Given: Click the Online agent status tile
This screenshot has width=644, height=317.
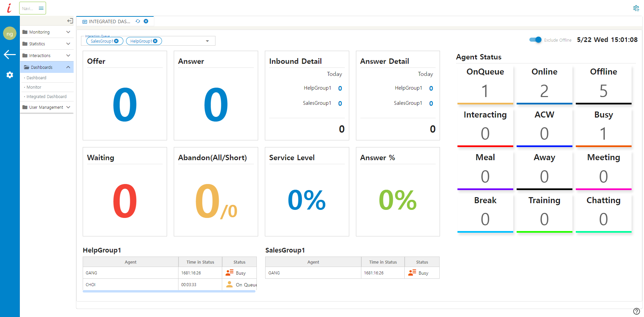Looking at the screenshot, I should click(544, 85).
